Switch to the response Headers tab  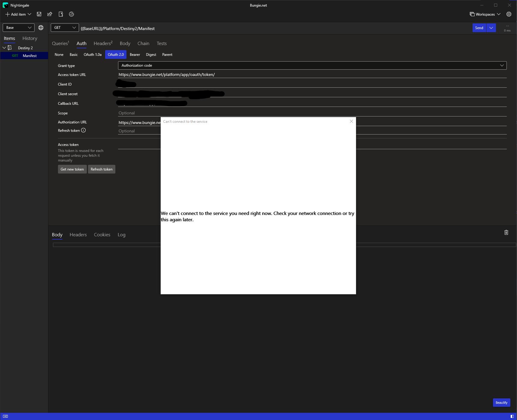[x=78, y=235]
